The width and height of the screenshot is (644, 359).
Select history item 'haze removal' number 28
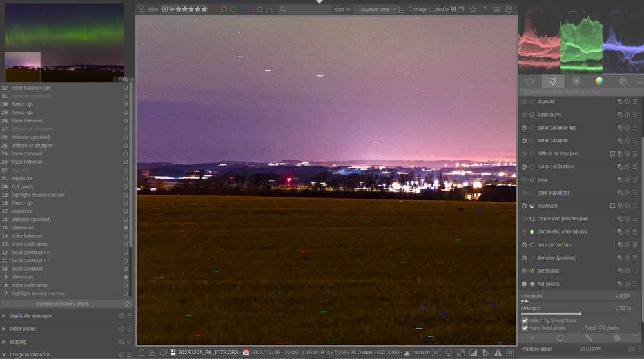[x=27, y=121]
